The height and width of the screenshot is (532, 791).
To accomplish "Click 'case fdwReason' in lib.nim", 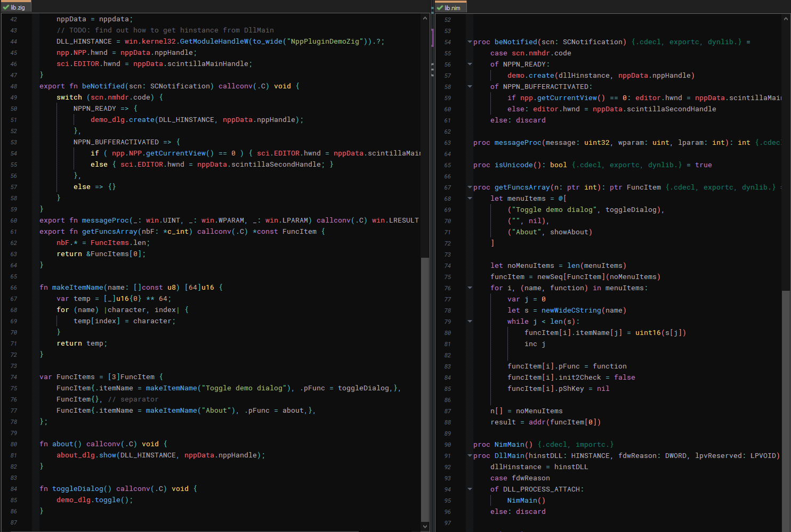I will coord(520,478).
